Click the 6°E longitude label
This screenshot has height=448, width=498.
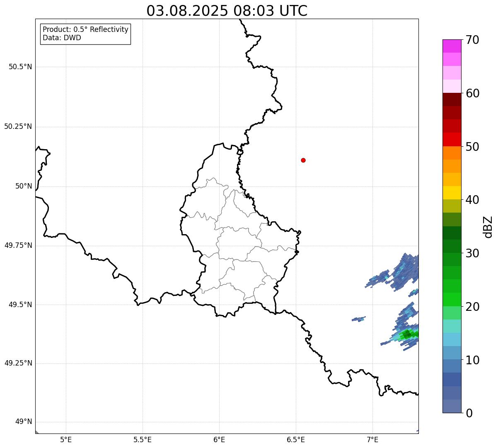[x=219, y=440]
